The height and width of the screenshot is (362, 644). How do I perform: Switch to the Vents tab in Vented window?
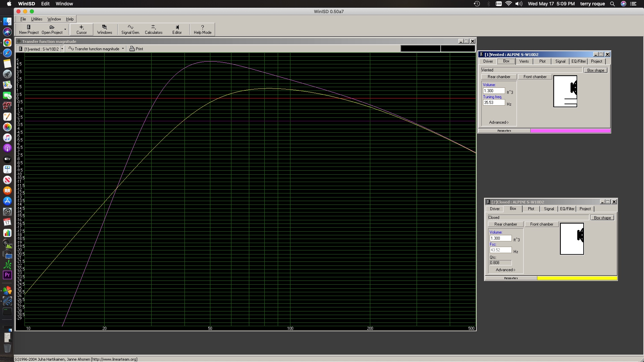point(524,61)
